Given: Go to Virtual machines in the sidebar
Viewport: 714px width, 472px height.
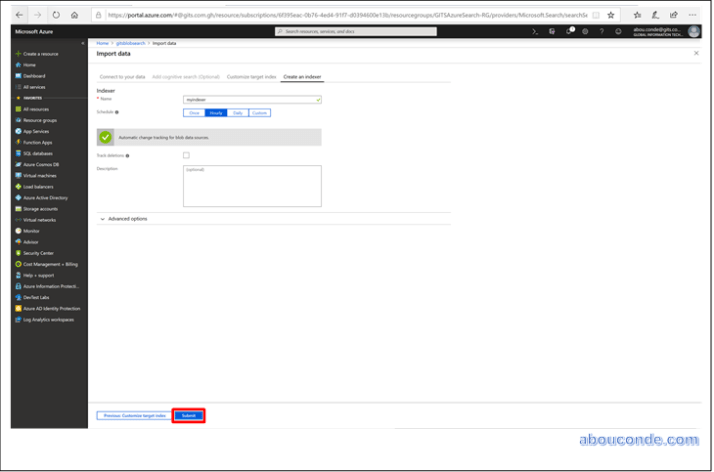Looking at the screenshot, I should 40,175.
